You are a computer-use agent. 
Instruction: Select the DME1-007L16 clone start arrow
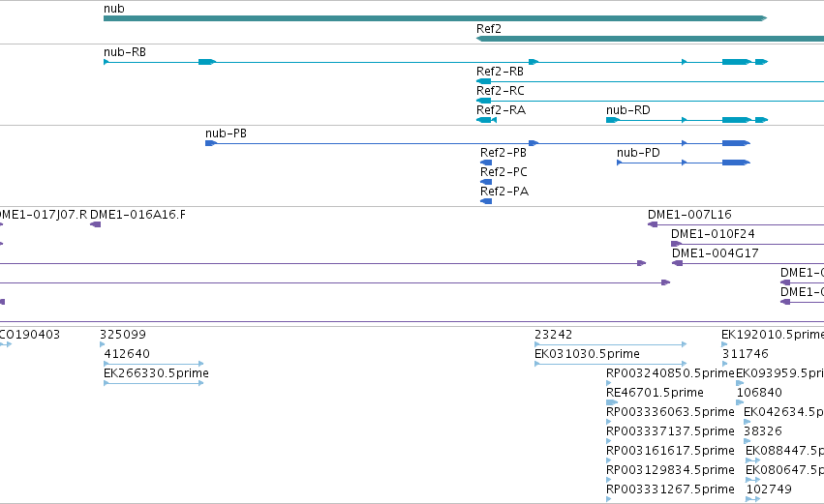click(x=653, y=224)
